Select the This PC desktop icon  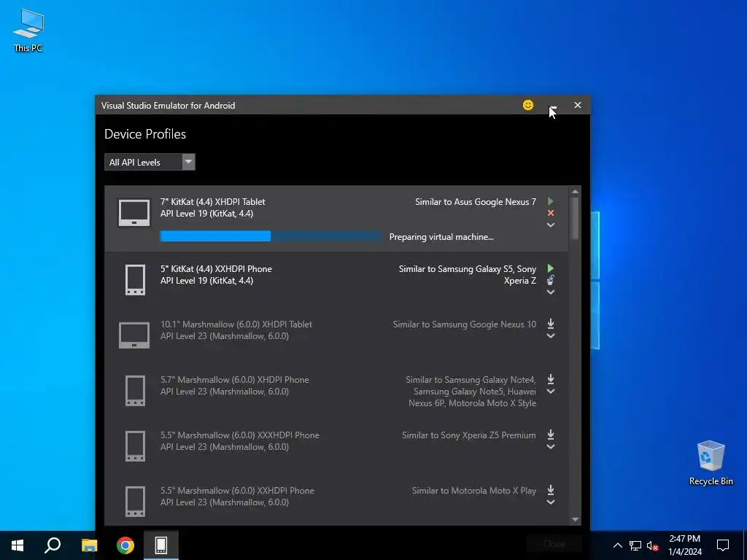tap(28, 31)
